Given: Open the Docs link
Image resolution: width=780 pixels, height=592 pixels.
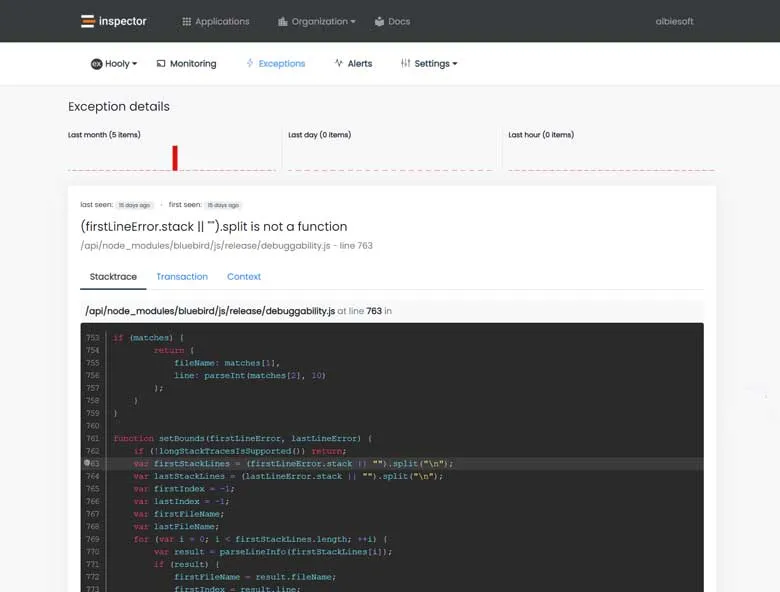Looking at the screenshot, I should 392,21.
